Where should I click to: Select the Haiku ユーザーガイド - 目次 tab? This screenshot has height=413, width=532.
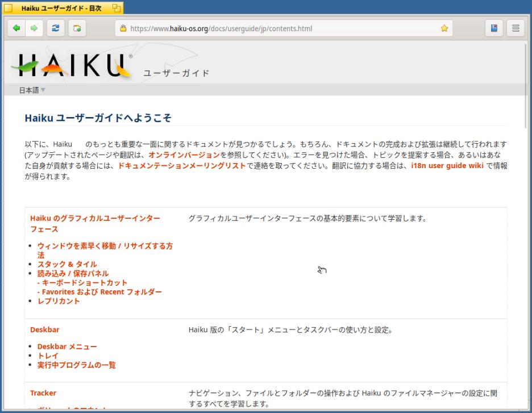click(x=63, y=8)
